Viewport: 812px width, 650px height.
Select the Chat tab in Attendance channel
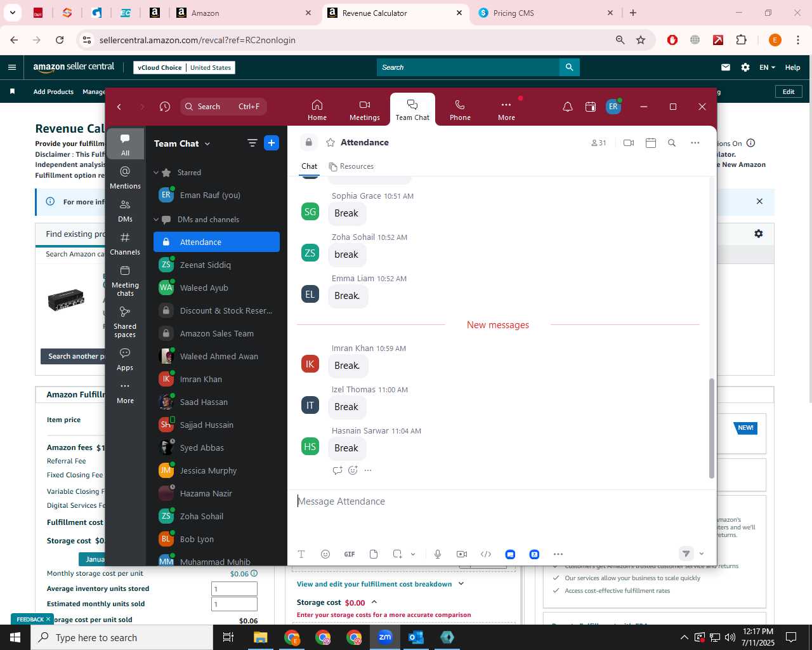point(310,166)
